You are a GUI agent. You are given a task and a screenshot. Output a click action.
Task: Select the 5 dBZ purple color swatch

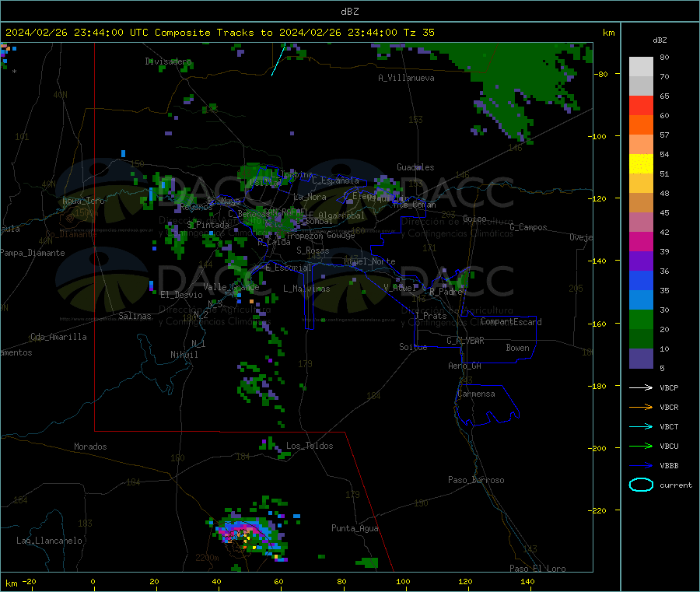tap(641, 359)
